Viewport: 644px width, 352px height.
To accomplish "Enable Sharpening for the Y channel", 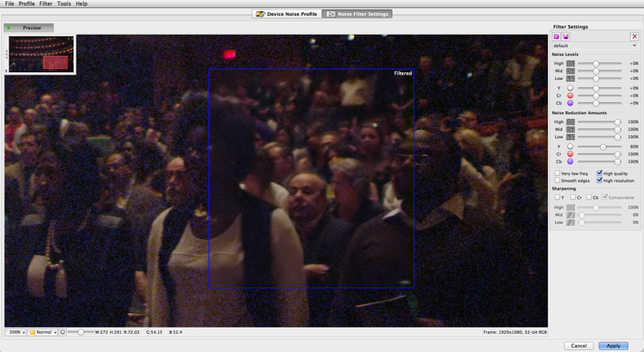I will [x=557, y=197].
